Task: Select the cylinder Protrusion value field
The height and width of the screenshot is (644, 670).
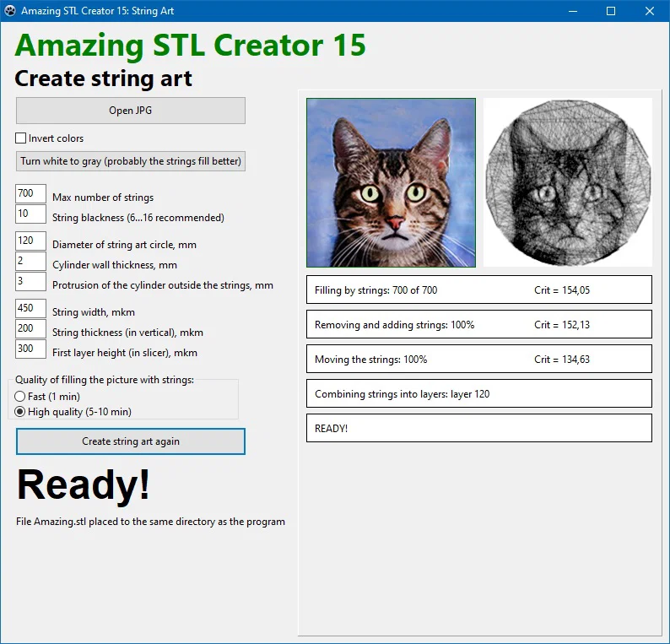Action: click(x=30, y=281)
